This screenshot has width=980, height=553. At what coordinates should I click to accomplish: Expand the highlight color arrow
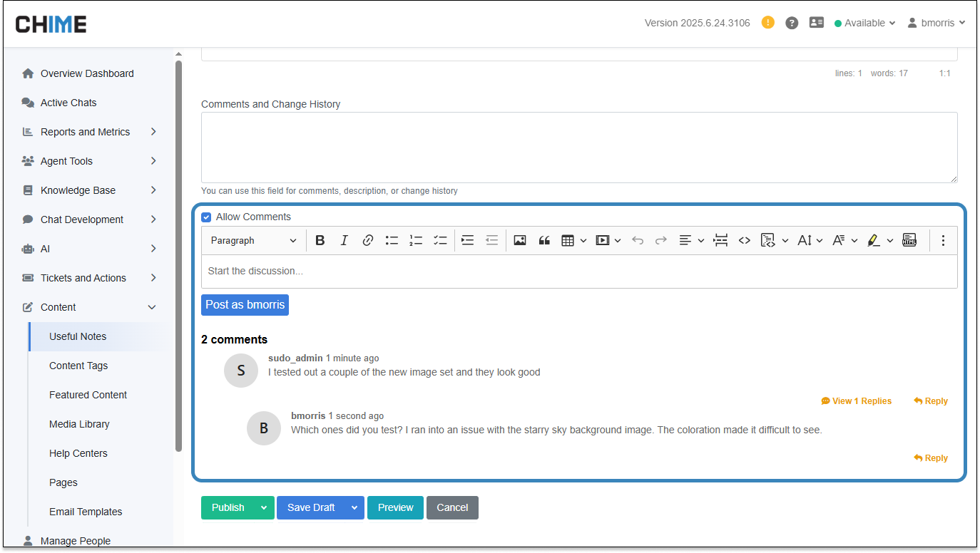(890, 241)
